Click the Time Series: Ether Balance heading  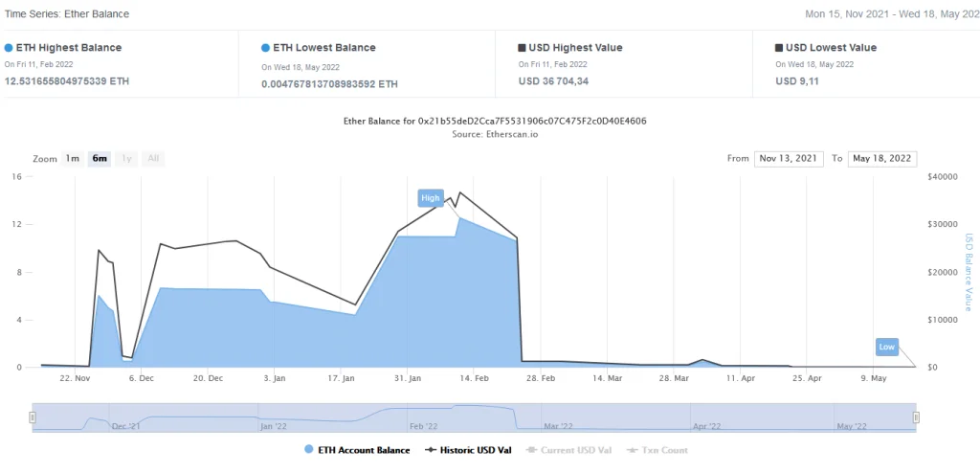[67, 13]
